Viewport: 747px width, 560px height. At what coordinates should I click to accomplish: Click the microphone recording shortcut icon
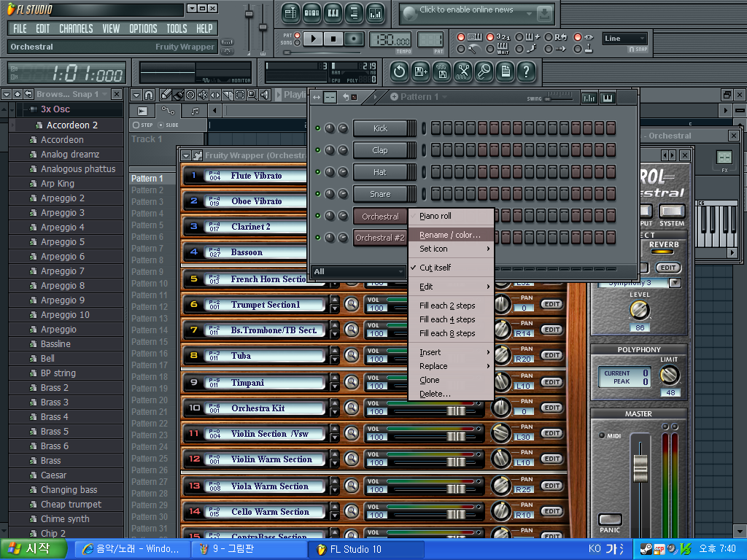pyautogui.click(x=484, y=72)
